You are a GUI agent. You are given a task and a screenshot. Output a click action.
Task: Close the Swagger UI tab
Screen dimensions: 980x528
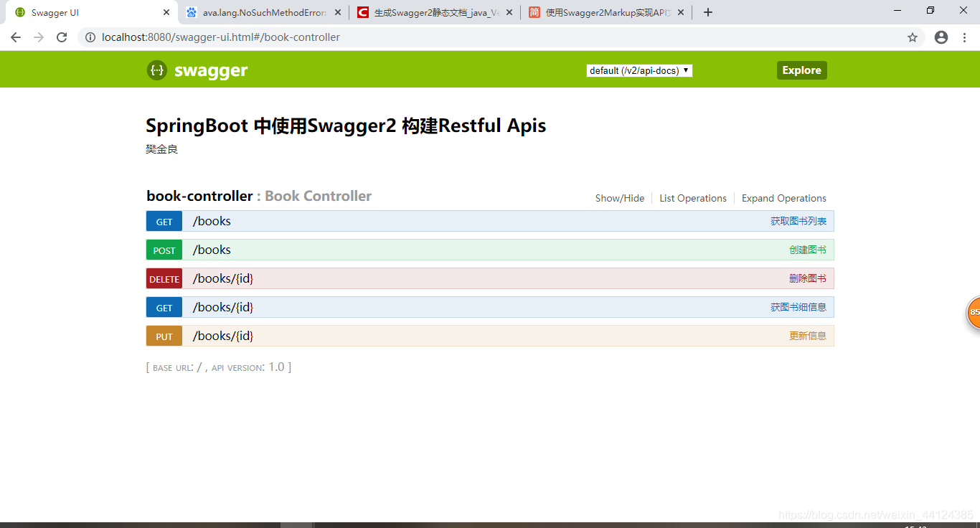click(166, 12)
